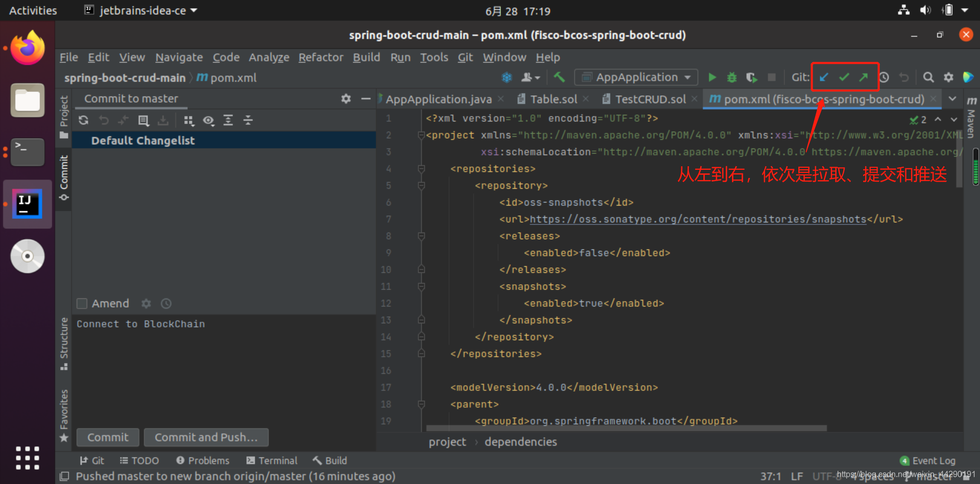
Task: Collapse fold marker at line 18 parent
Action: point(422,404)
